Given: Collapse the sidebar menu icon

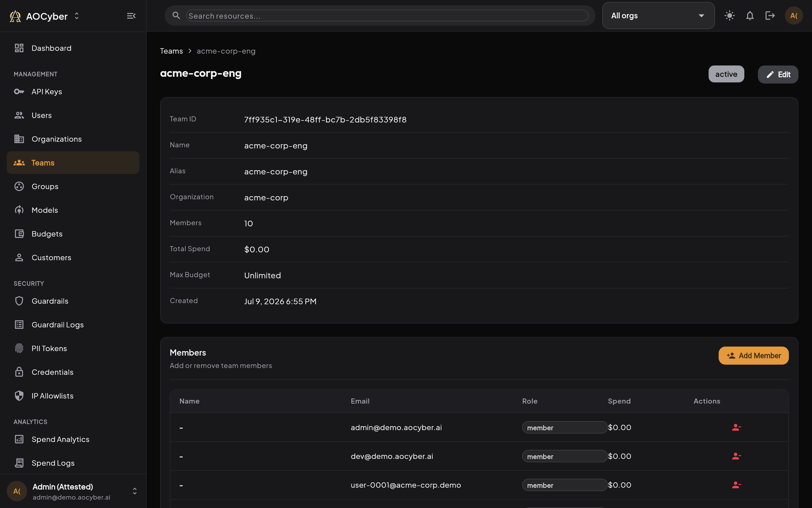Looking at the screenshot, I should (x=131, y=16).
